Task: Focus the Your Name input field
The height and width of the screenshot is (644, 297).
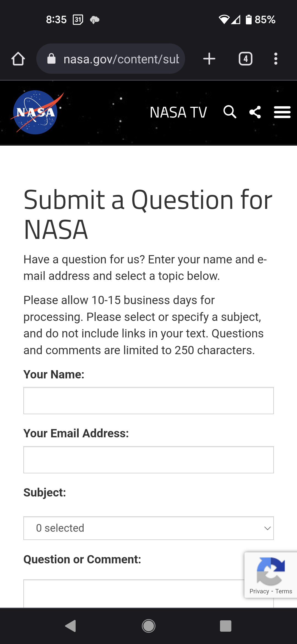Action: [x=148, y=401]
